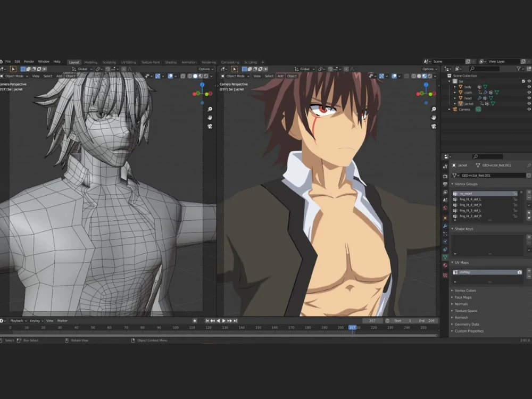The height and width of the screenshot is (399, 532).
Task: Toggle camera view icon in left viewport
Action: pyautogui.click(x=210, y=126)
